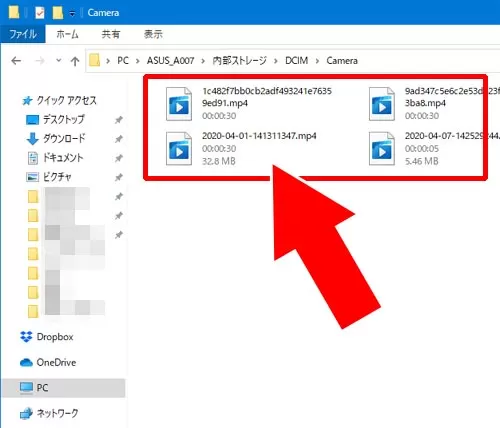Image resolution: width=500 pixels, height=428 pixels.
Task: Click the PC computer icon
Action: (26, 388)
